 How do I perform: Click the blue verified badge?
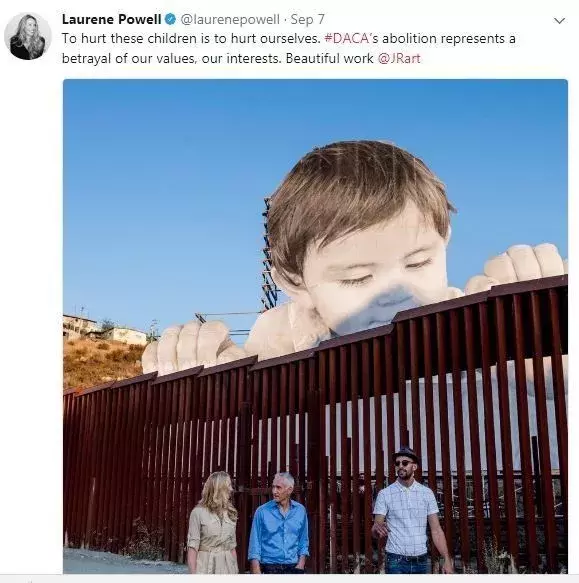(170, 19)
